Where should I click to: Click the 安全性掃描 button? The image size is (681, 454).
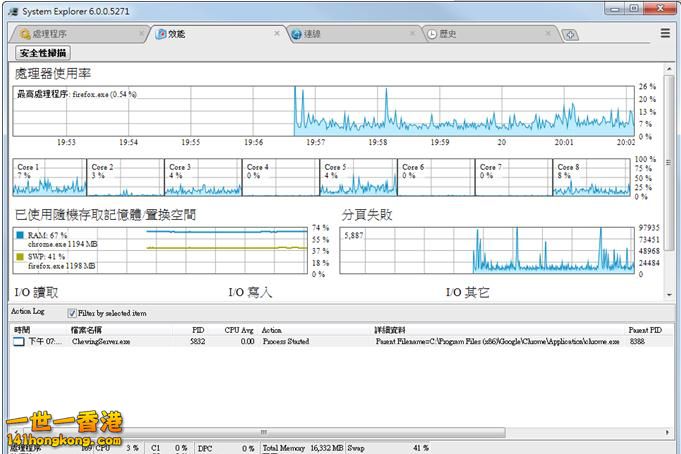point(43,53)
